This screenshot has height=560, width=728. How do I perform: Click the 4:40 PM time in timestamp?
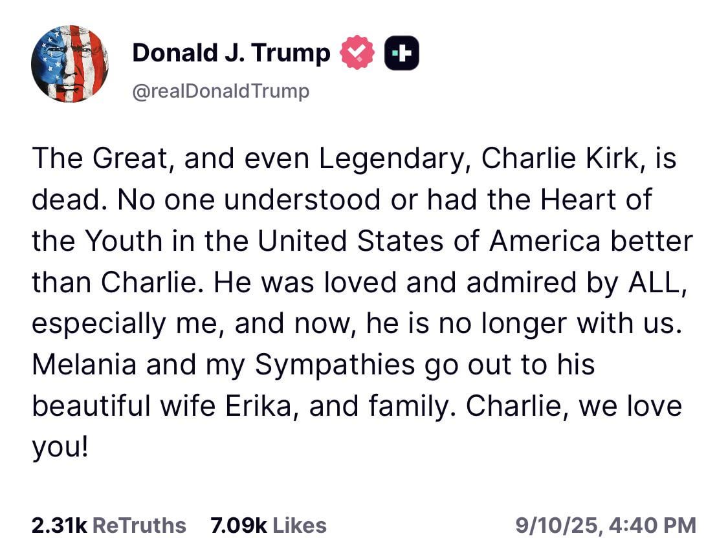[x=652, y=526]
